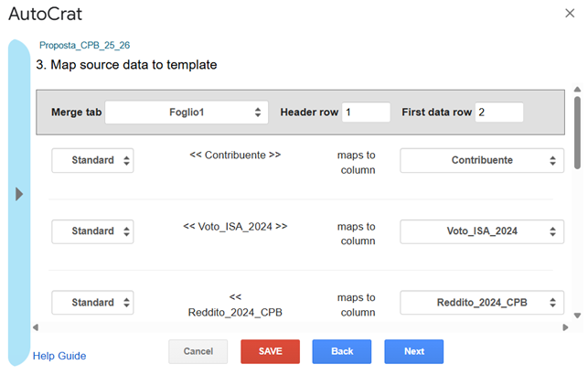Click the Header row input field
This screenshot has height=375, width=588.
click(366, 112)
